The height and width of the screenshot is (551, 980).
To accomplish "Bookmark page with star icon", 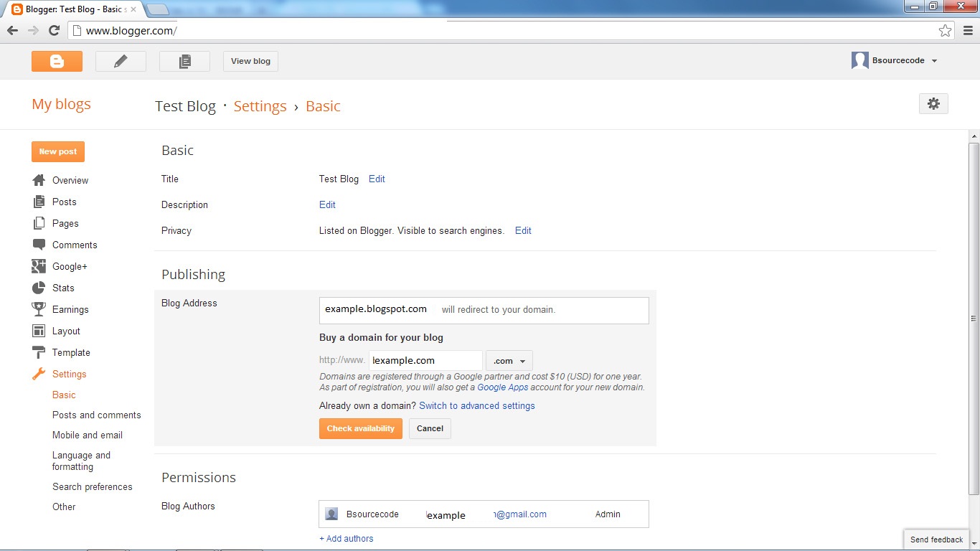I will point(946,30).
